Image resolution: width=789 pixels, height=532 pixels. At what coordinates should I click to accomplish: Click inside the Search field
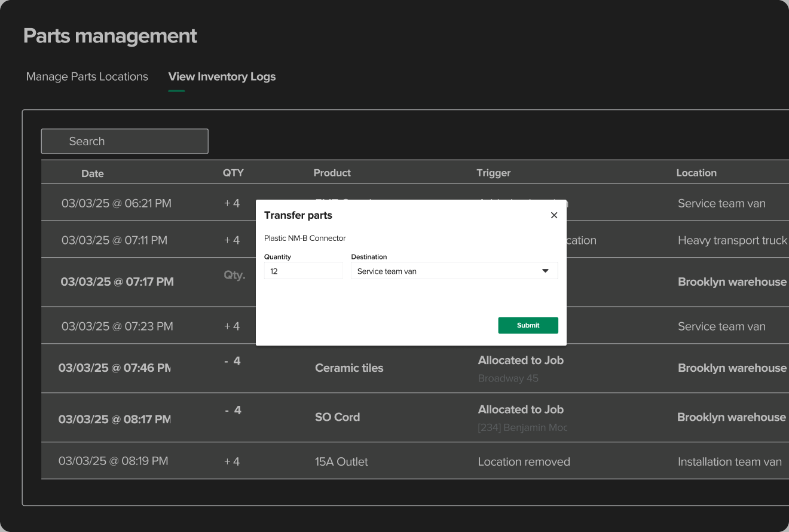coord(124,141)
